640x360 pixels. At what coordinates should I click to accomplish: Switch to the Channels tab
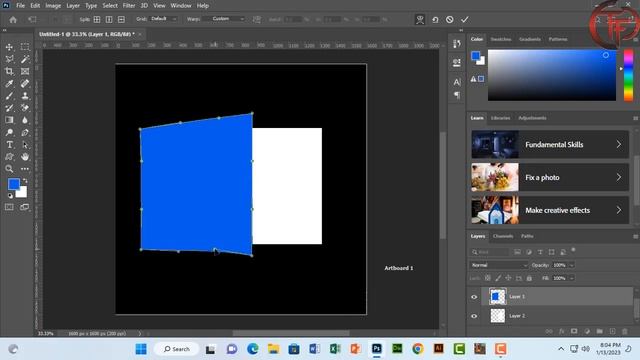[503, 236]
